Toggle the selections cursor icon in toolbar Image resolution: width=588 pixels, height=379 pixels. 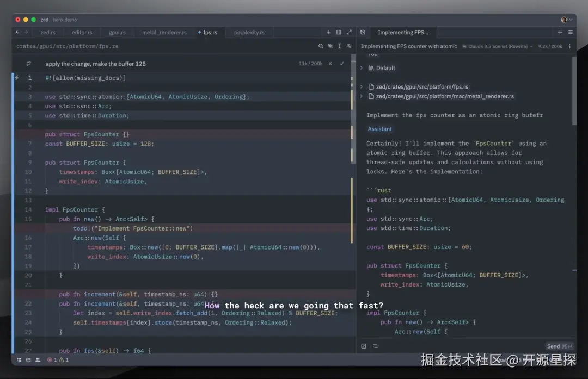[x=339, y=46]
